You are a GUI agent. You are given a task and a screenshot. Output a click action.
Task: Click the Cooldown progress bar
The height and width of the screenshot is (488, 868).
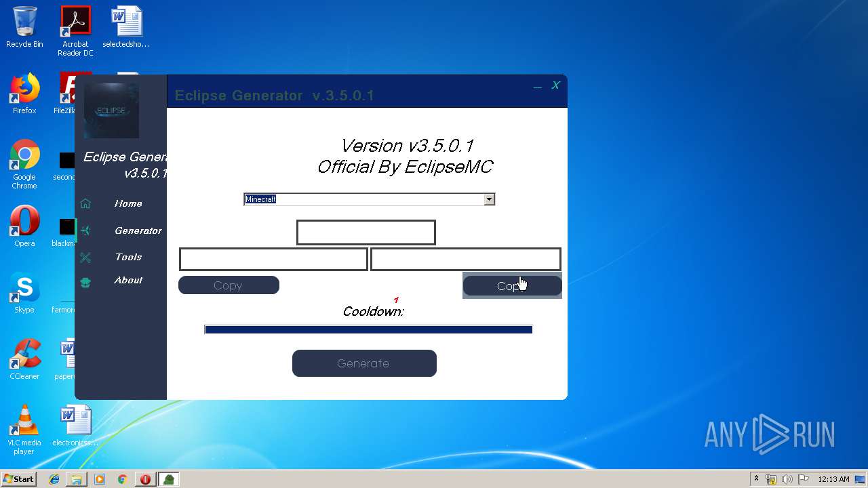click(x=368, y=329)
